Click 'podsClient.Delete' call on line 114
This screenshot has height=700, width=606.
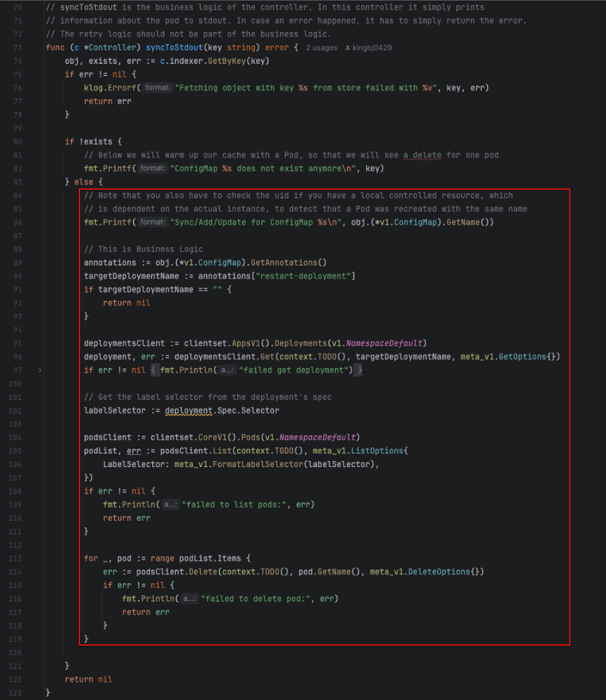(x=177, y=572)
